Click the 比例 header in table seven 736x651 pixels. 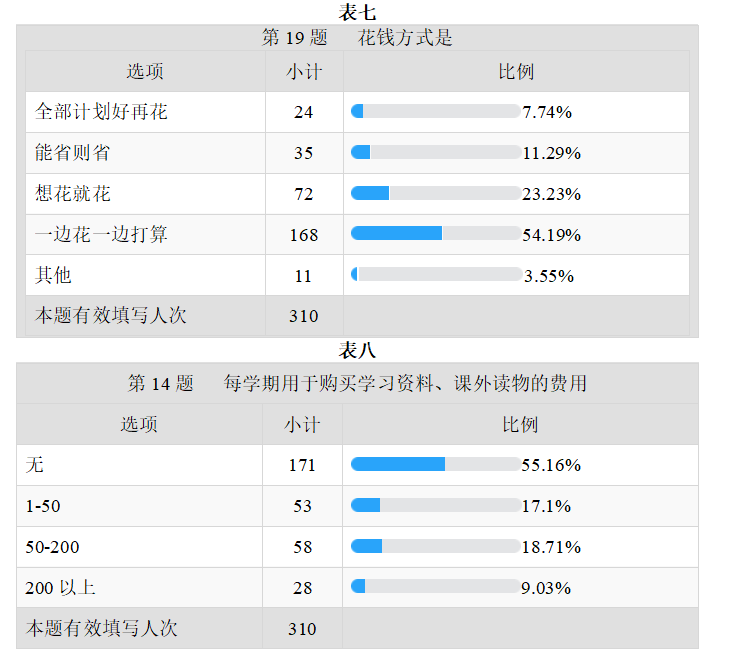(516, 71)
